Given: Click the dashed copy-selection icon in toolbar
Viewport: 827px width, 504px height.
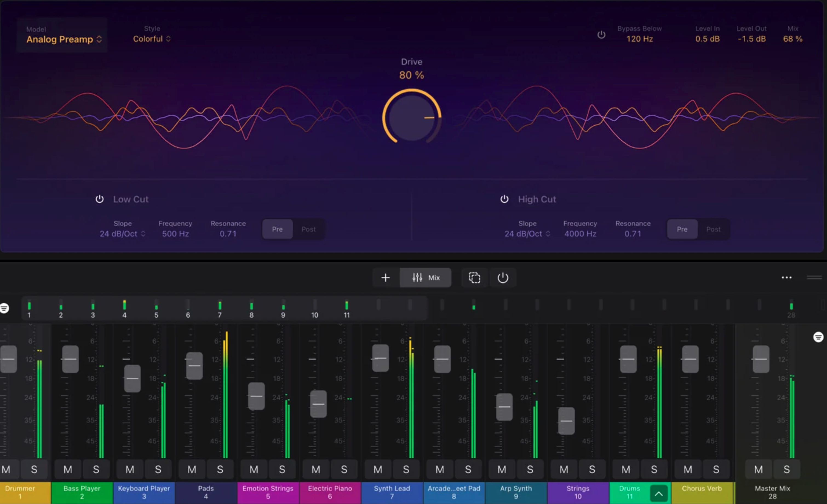Looking at the screenshot, I should coord(474,278).
